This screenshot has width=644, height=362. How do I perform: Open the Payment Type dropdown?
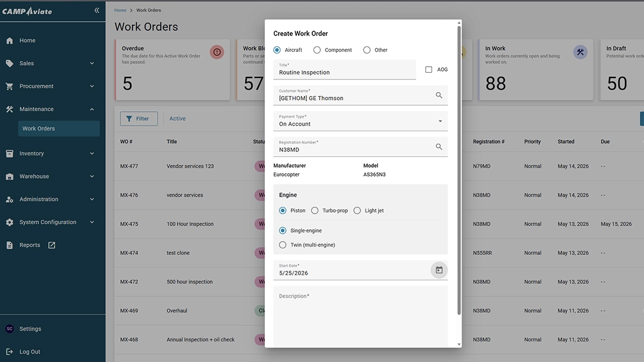click(361, 121)
